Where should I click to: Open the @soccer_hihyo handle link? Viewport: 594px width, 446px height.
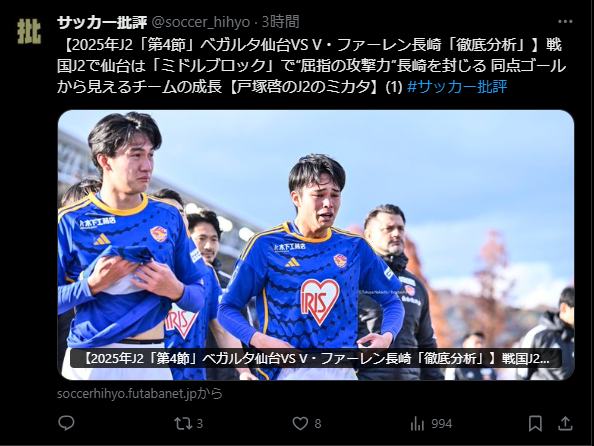coord(201,22)
